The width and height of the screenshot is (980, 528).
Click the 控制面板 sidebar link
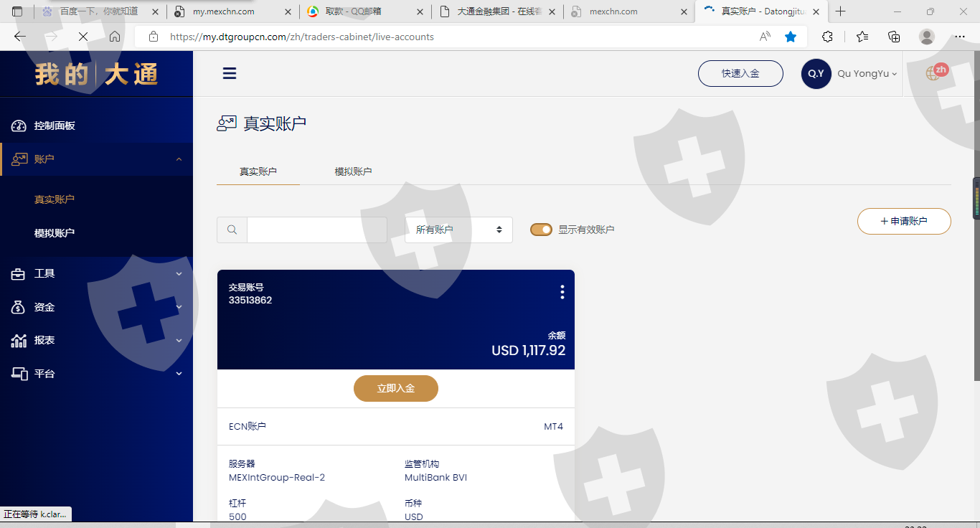point(55,126)
